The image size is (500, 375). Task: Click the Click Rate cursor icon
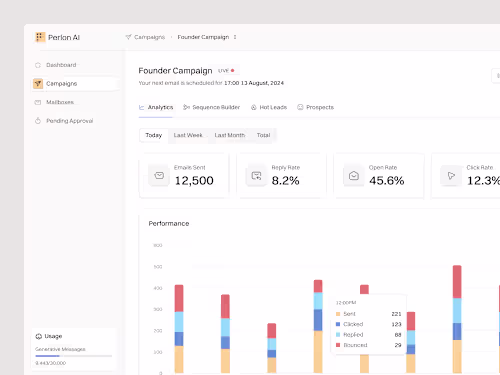451,175
